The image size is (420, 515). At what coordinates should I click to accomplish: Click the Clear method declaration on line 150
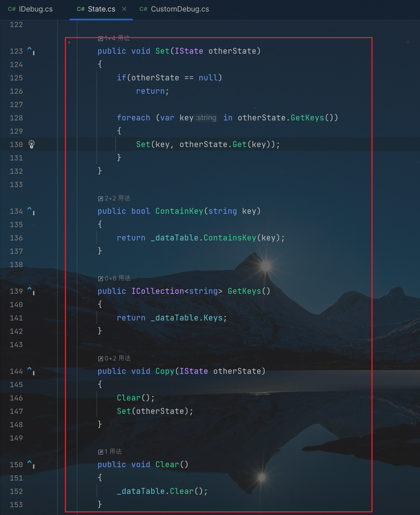pos(167,464)
